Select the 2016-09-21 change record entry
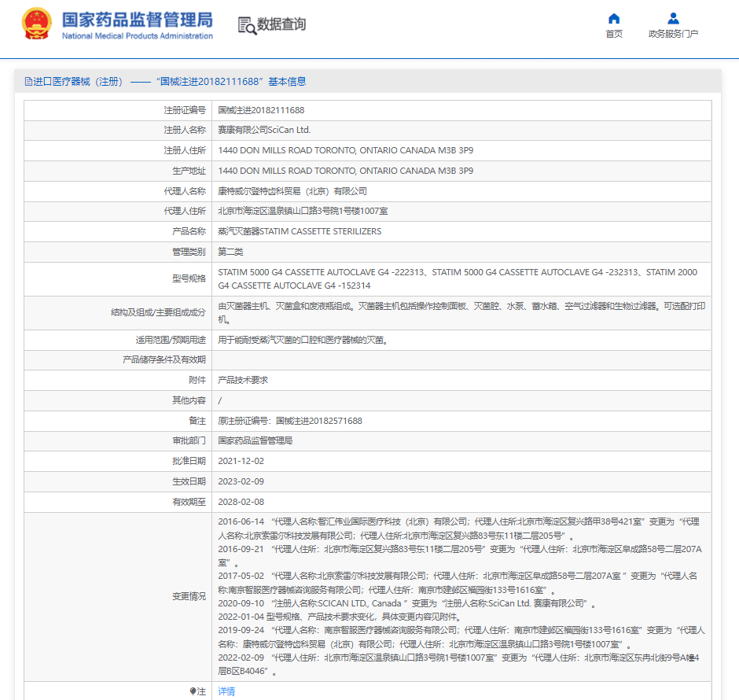Image resolution: width=739 pixels, height=700 pixels. [460, 556]
